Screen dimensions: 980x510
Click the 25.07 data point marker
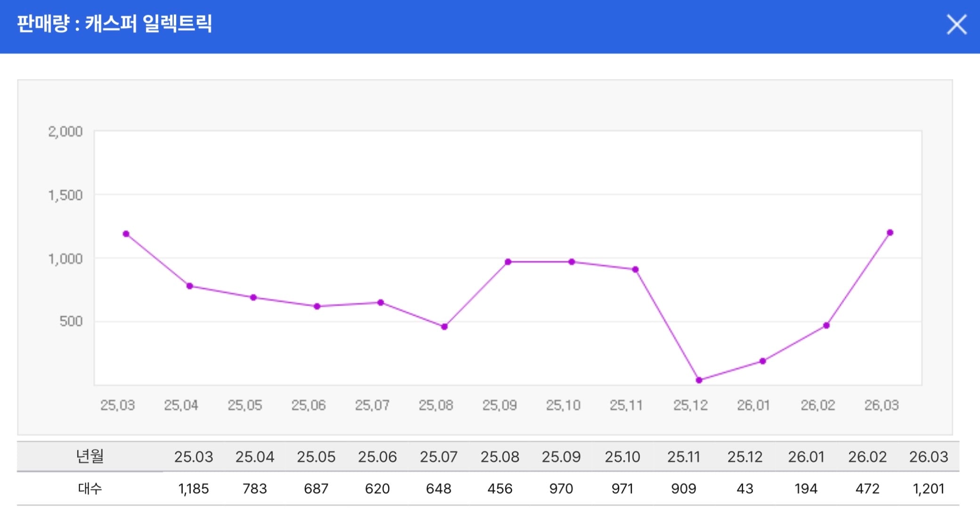point(381,303)
